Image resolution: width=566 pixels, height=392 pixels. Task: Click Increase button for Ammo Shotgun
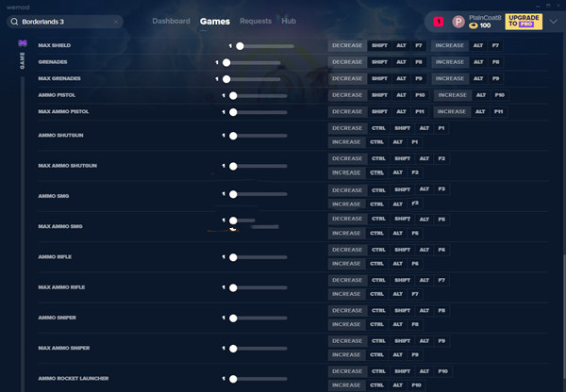pyautogui.click(x=346, y=142)
